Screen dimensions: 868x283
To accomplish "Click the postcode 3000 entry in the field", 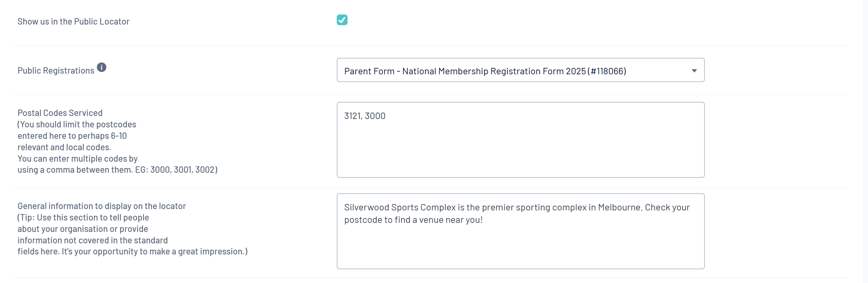I will 375,116.
